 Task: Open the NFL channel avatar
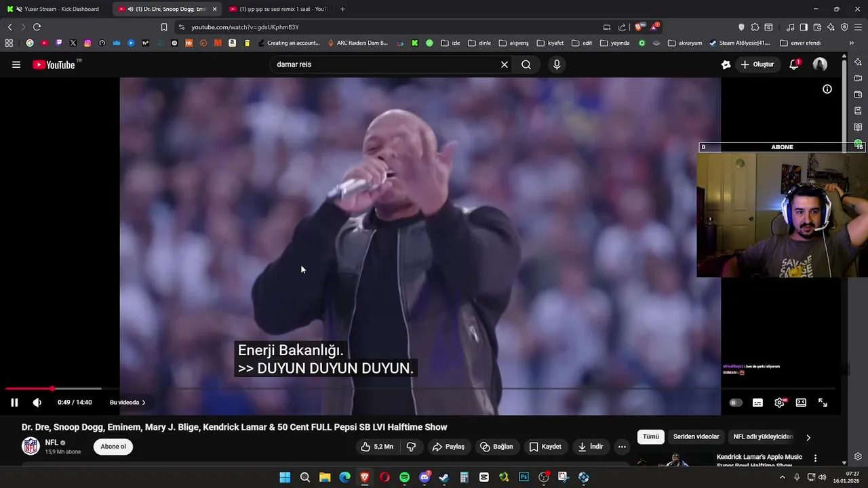(x=31, y=446)
